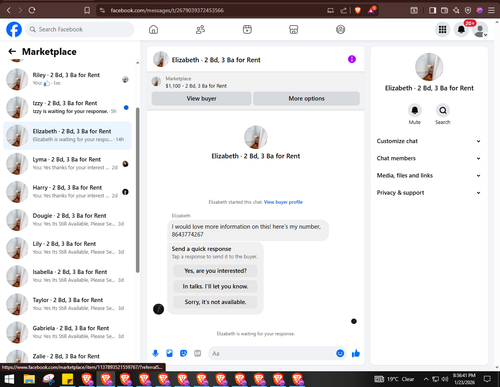500x387 pixels.
Task: Open the Menu grid icon
Action: tap(442, 30)
